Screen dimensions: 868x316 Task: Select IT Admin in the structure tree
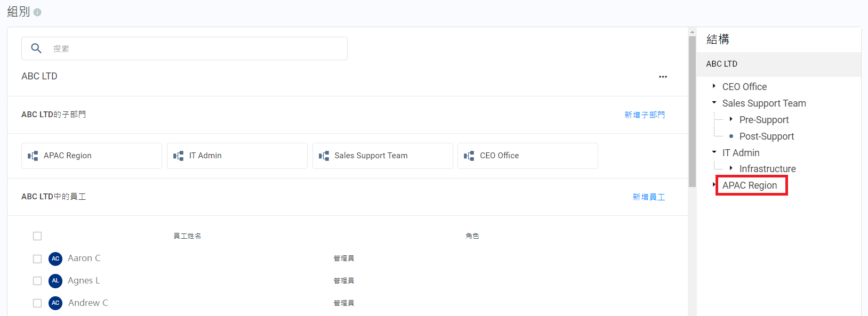tap(741, 153)
